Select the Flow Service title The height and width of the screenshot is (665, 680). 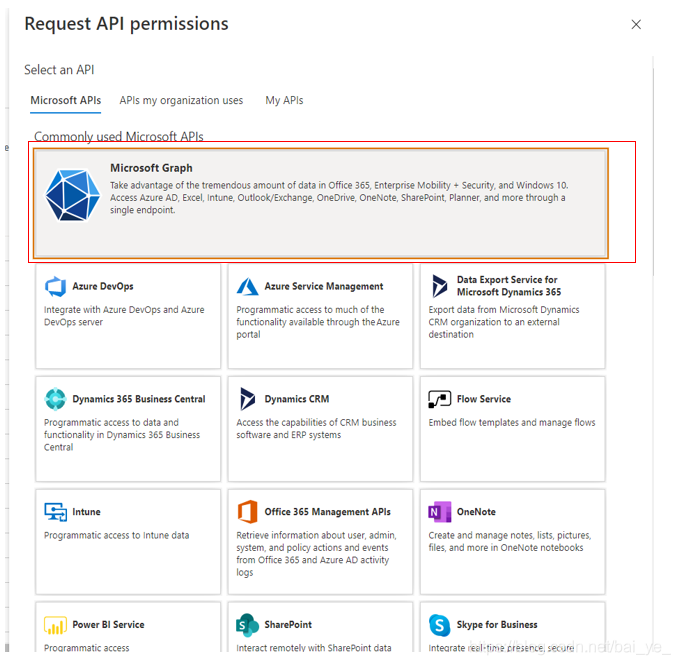coord(484,399)
